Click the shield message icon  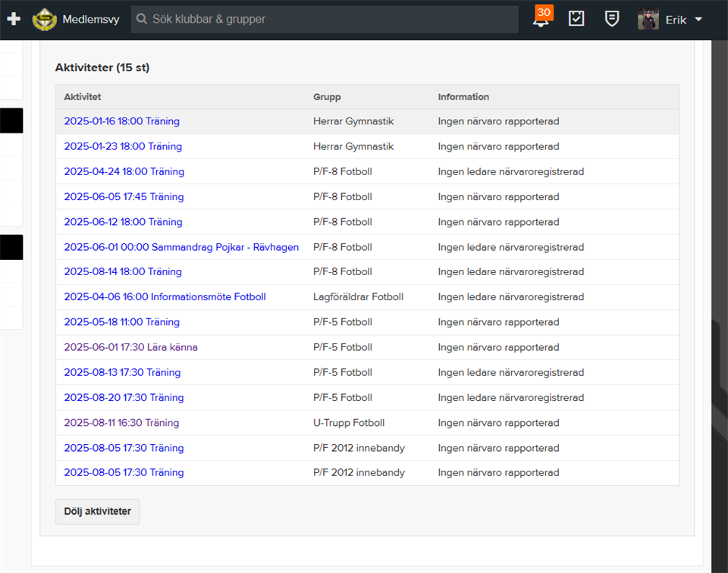tap(612, 20)
